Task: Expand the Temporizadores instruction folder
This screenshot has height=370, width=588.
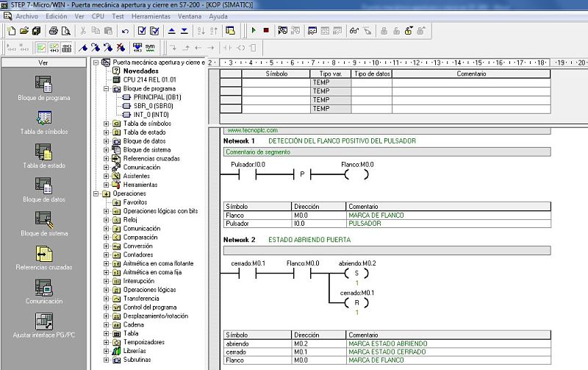Action: [106, 342]
